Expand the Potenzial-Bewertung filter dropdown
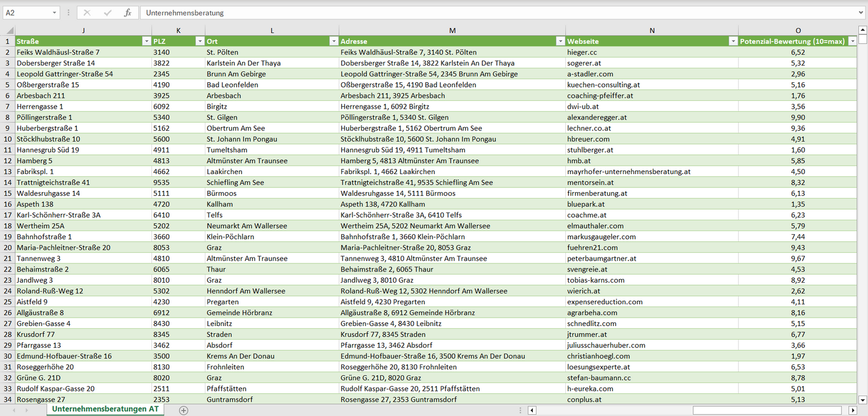The image size is (868, 416). point(852,41)
